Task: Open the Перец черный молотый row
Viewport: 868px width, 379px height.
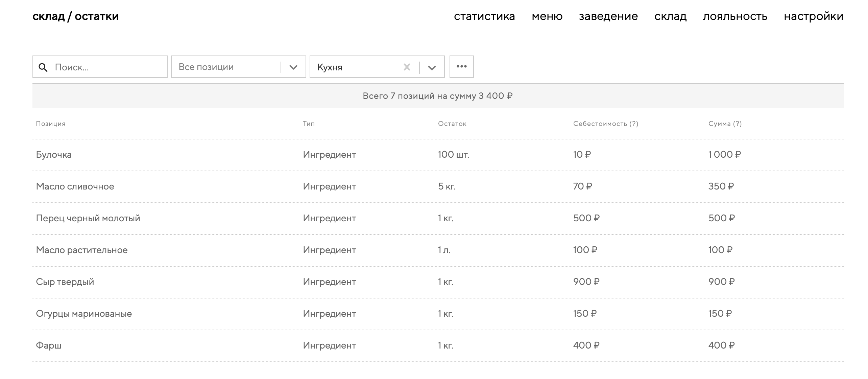Action: tap(88, 218)
